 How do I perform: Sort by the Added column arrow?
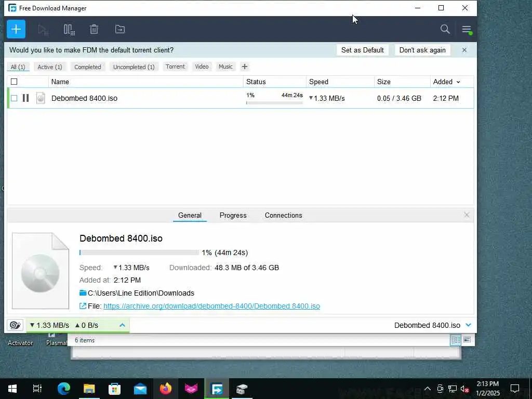[458, 82]
